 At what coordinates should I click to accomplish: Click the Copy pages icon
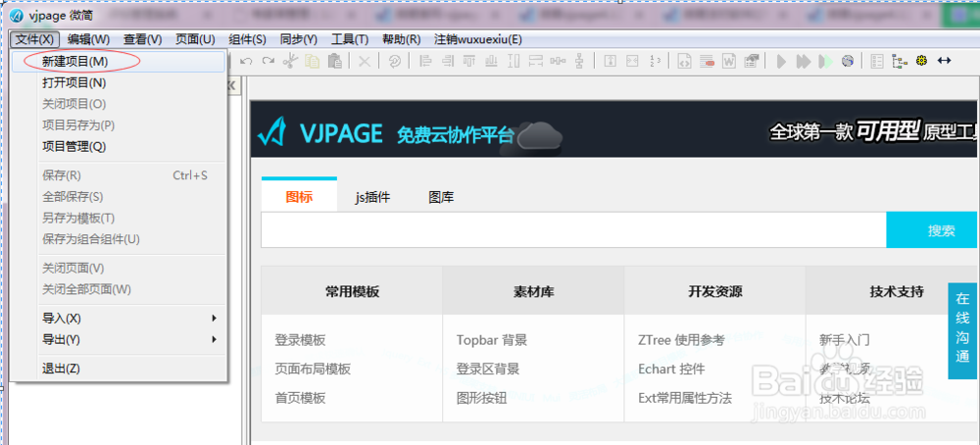(312, 61)
